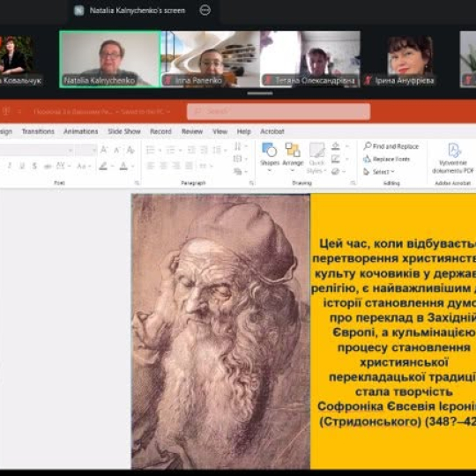The width and height of the screenshot is (476, 476).
Task: Click the Change Case Aa icon
Action: (81, 166)
